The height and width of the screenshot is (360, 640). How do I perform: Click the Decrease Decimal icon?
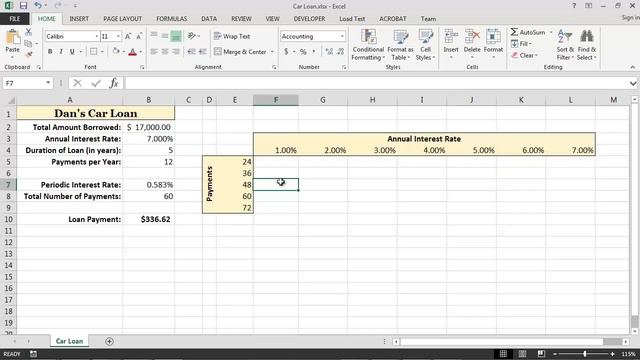coord(340,51)
